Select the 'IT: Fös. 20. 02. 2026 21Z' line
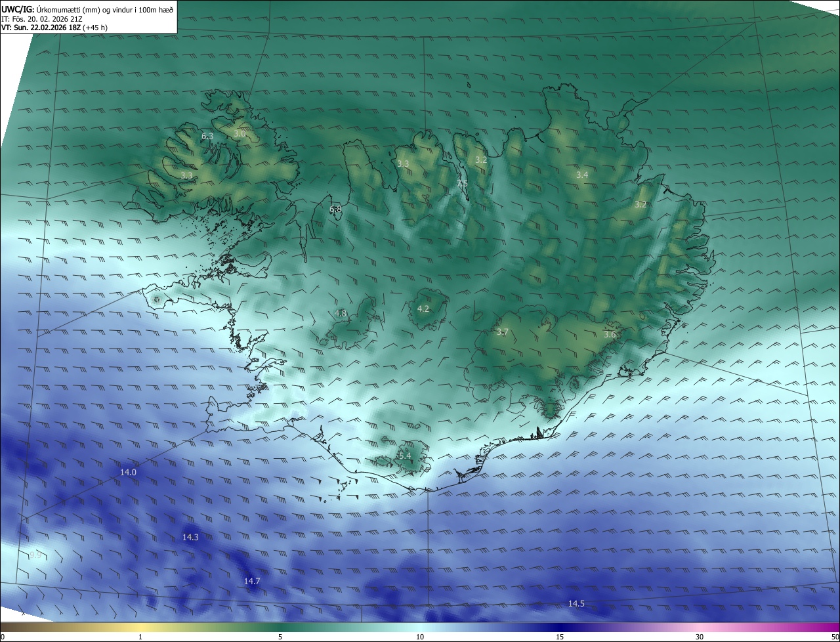The image size is (840, 642). point(43,19)
